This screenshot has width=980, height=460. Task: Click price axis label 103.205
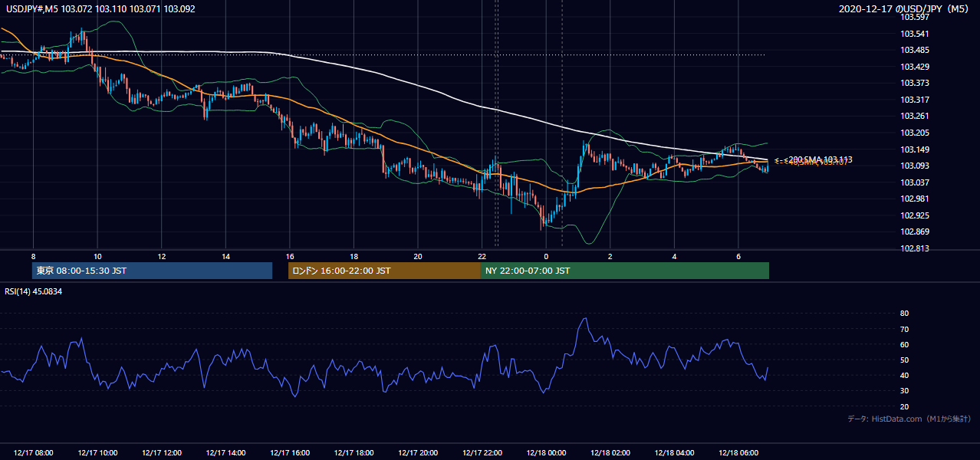pyautogui.click(x=915, y=133)
